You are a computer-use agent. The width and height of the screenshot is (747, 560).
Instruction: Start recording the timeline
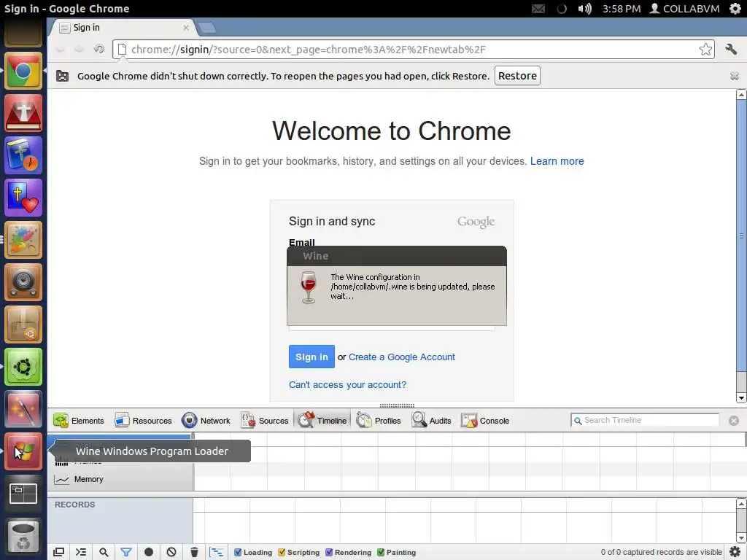pos(149,552)
